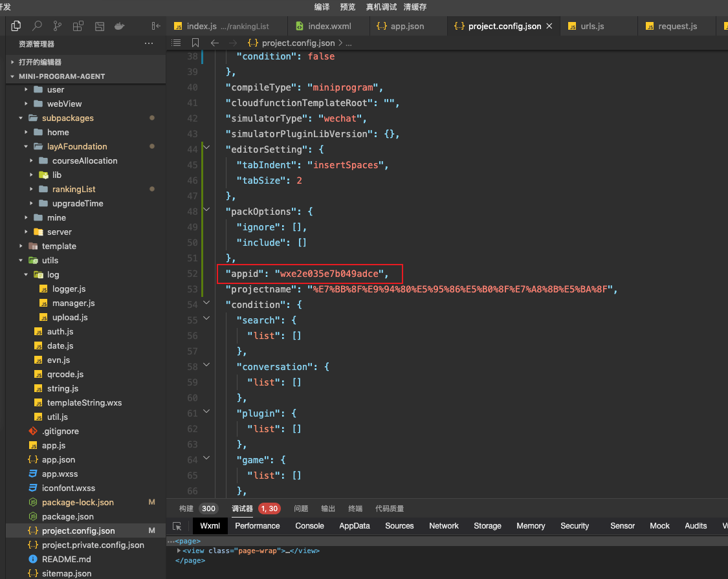This screenshot has height=579, width=728.
Task: Open the Search panel icon
Action: 37,26
